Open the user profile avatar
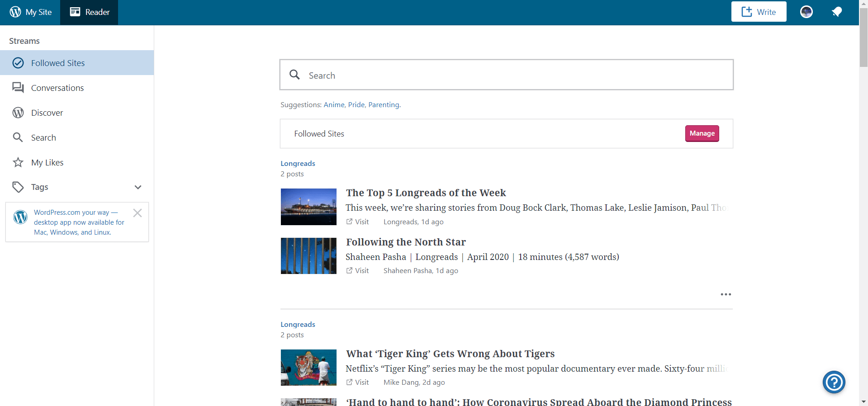The height and width of the screenshot is (406, 868). (806, 12)
